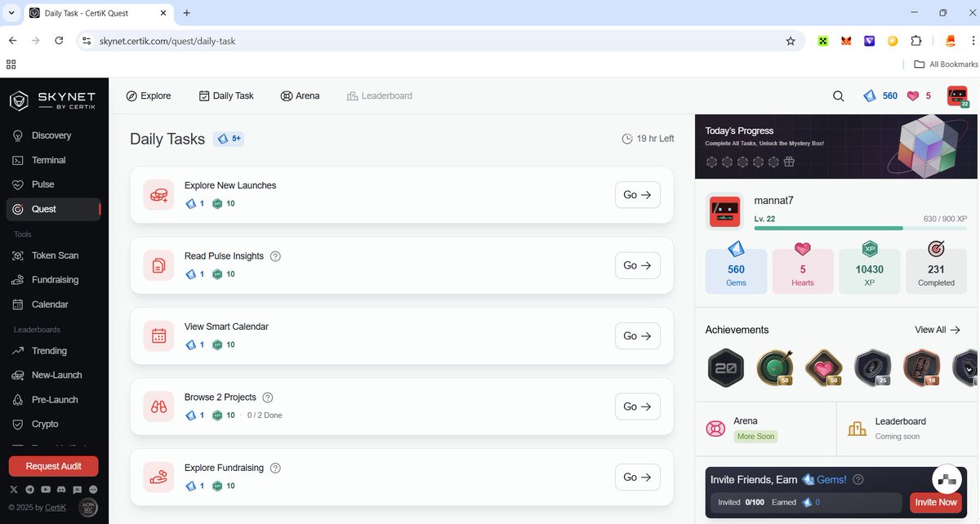
Task: Open the YouTube social icon
Action: click(46, 489)
